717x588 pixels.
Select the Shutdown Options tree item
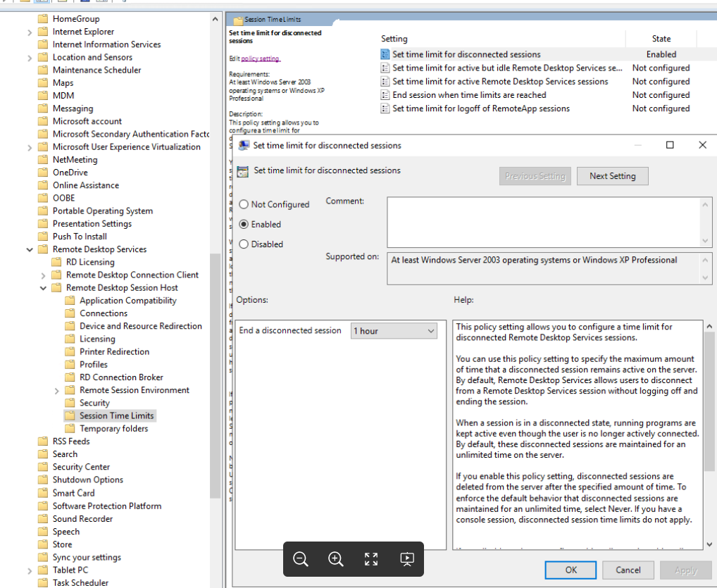(x=88, y=480)
